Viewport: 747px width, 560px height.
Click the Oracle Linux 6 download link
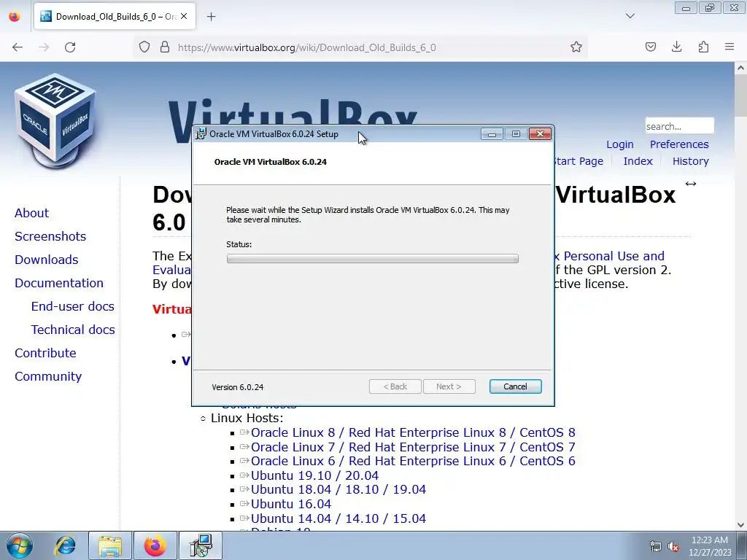click(x=413, y=461)
